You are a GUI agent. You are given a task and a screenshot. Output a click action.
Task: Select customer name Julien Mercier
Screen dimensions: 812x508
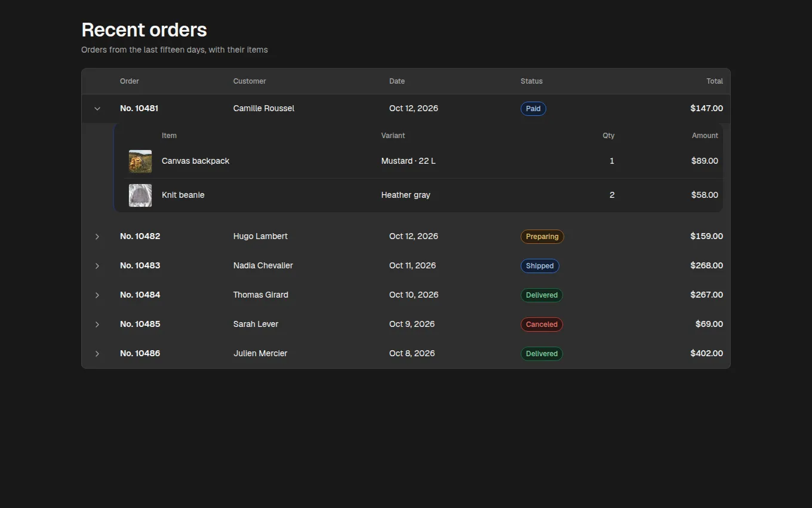260,354
